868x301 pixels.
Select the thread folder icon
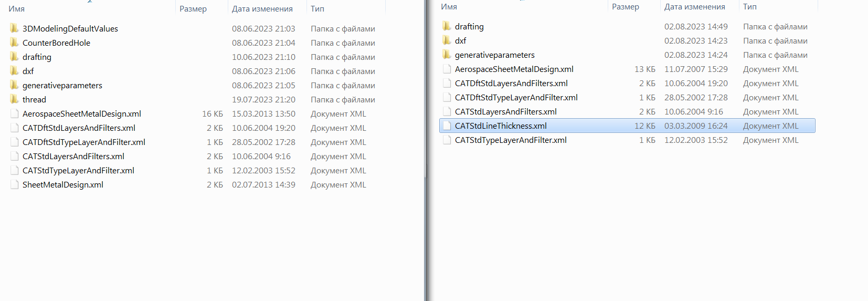tap(14, 99)
